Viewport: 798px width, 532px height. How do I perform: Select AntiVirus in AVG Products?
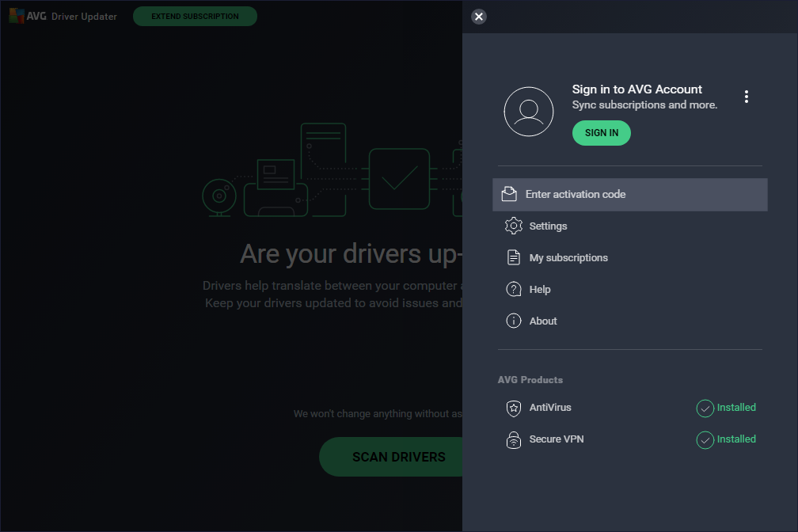[550, 407]
